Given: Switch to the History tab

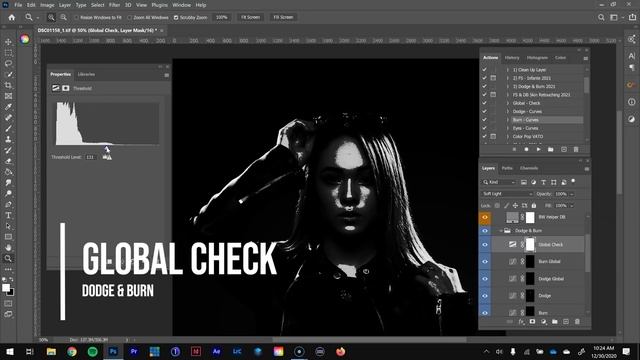Looking at the screenshot, I should click(512, 58).
